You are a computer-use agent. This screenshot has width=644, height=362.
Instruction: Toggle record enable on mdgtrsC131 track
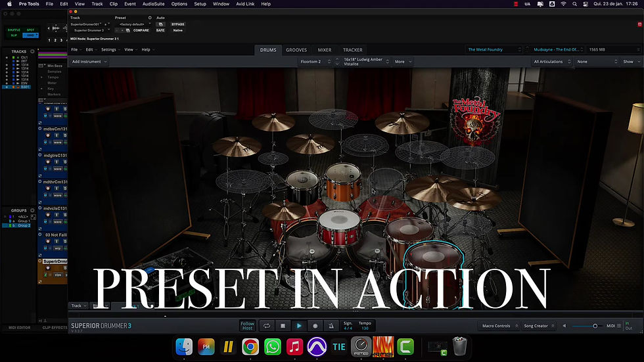pyautogui.click(x=48, y=162)
